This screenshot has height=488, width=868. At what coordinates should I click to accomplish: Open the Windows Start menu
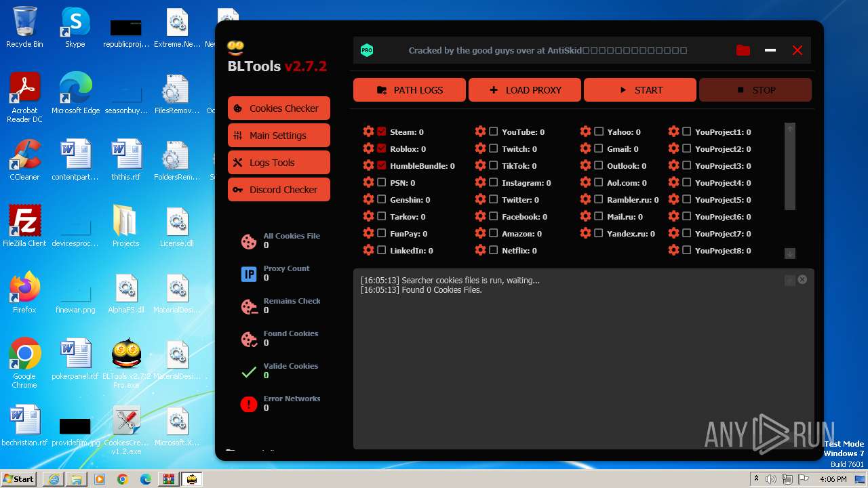pyautogui.click(x=19, y=479)
